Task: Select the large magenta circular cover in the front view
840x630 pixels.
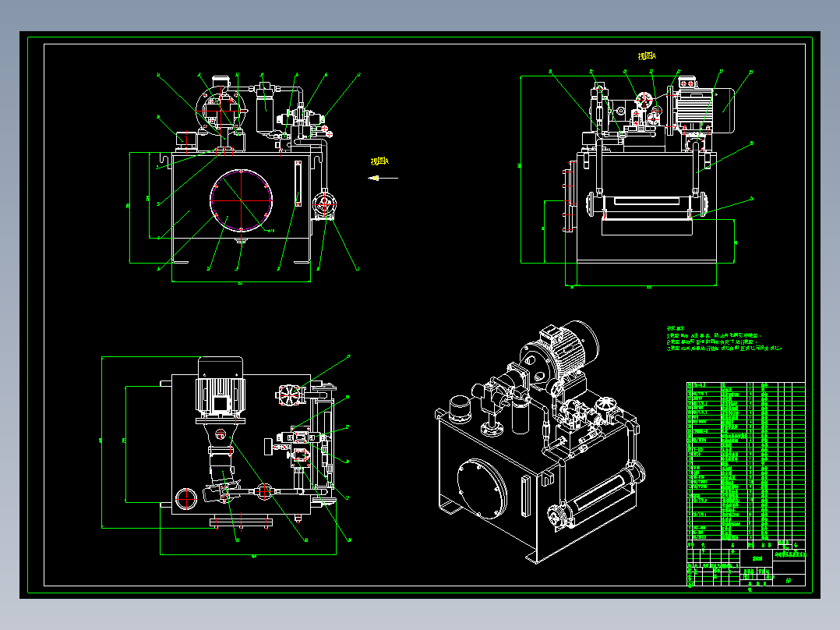Action: tap(241, 200)
